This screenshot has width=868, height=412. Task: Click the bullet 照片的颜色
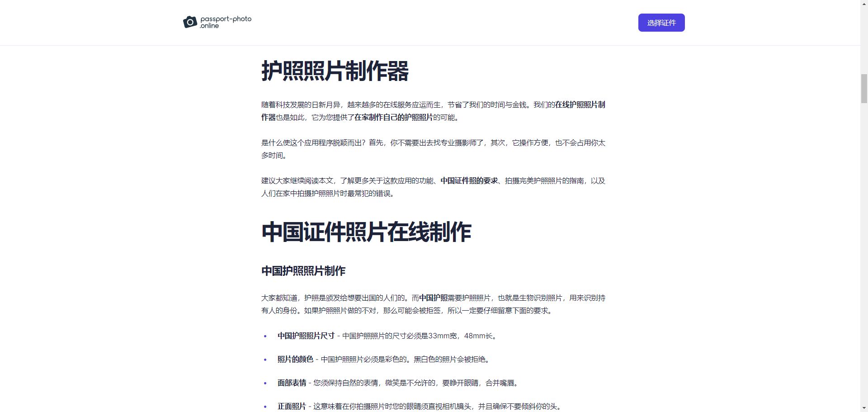[295, 360]
